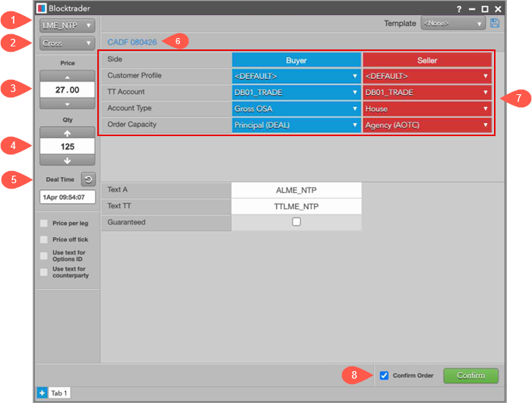Toggle the Guaranteed checkbox
The height and width of the screenshot is (403, 532).
(296, 222)
